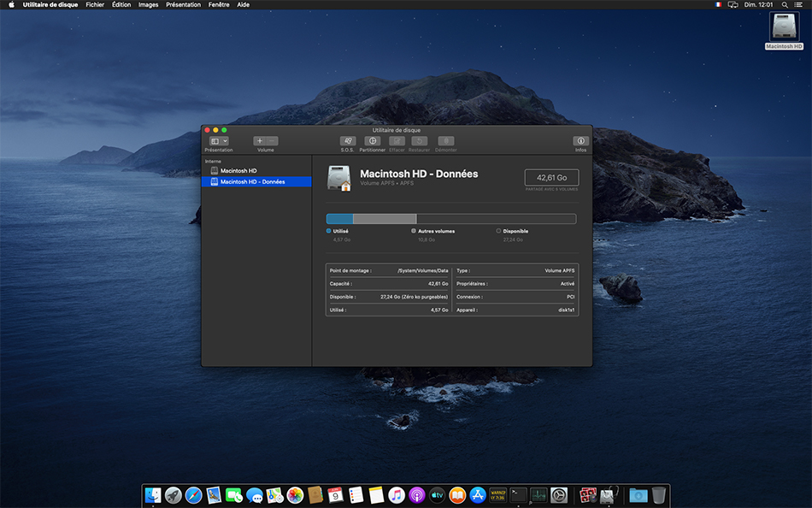Open Notification Center from the menu bar
Viewport: 812px width, 508px height.
pos(798,4)
